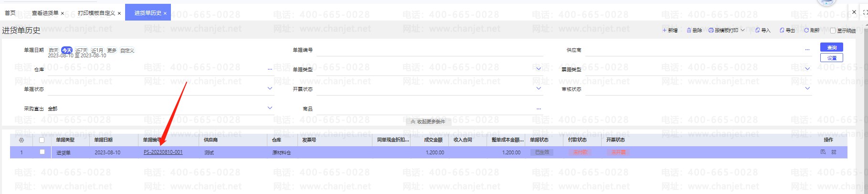Click the fullscreen expand icon at top right
Screen dimensions: 868x194
865,12
